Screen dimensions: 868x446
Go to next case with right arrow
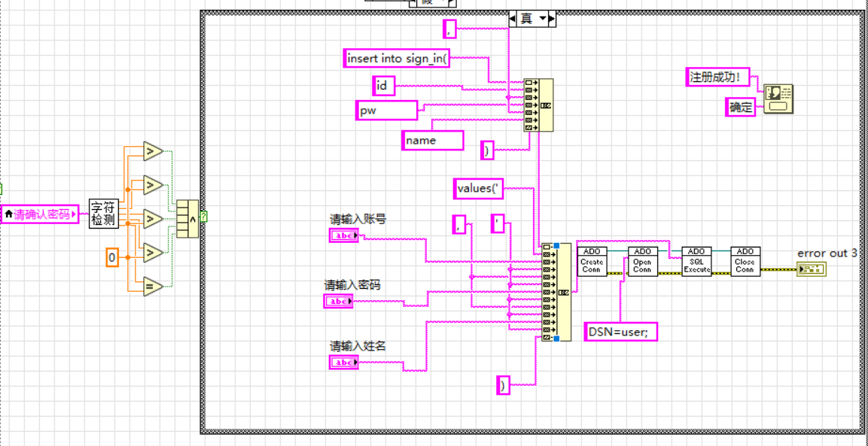coord(552,19)
